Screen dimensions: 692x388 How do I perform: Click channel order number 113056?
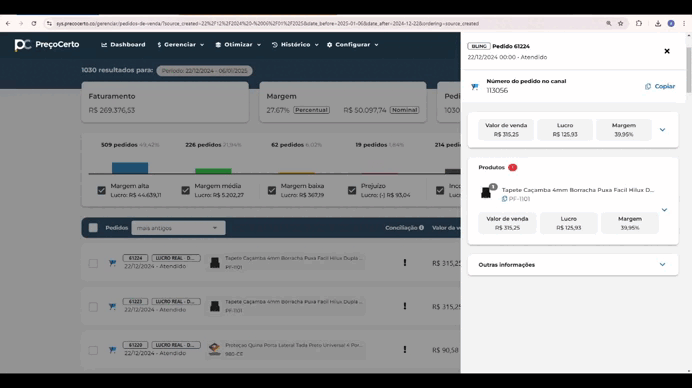[x=497, y=90]
